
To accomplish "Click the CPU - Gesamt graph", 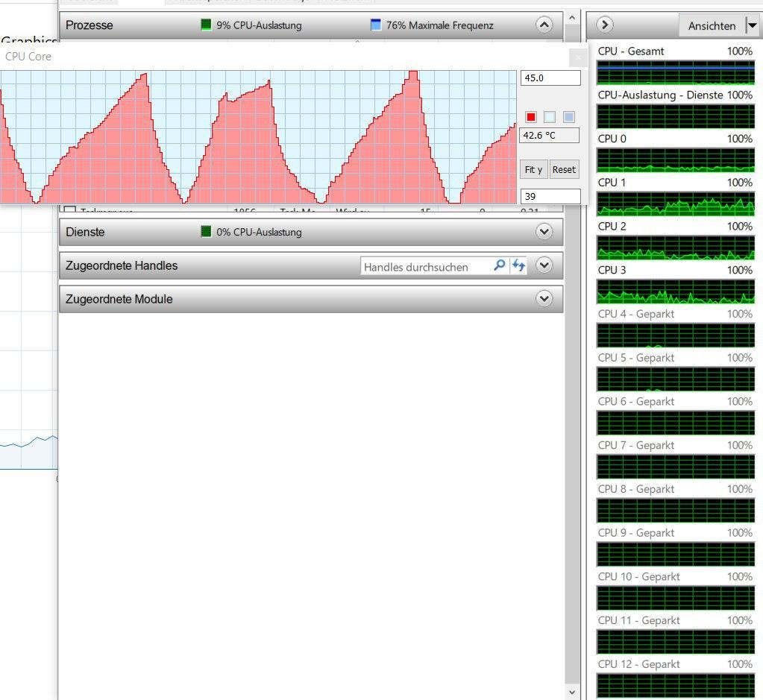I will pyautogui.click(x=676, y=73).
